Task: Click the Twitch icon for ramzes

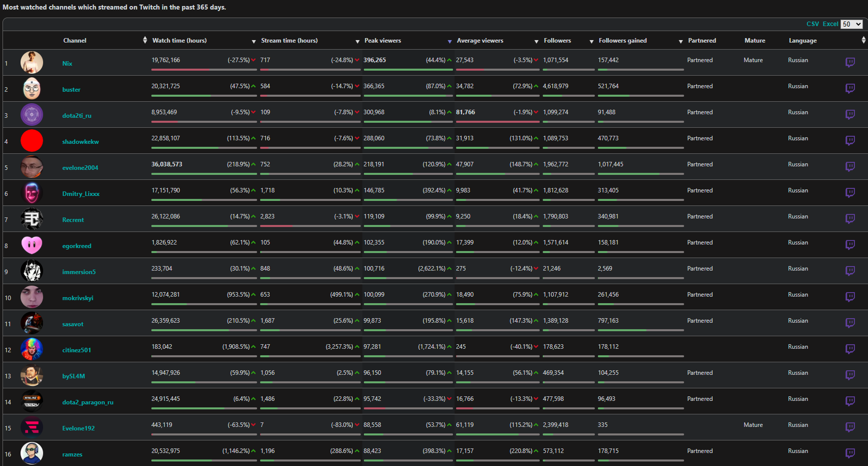Action: point(850,453)
